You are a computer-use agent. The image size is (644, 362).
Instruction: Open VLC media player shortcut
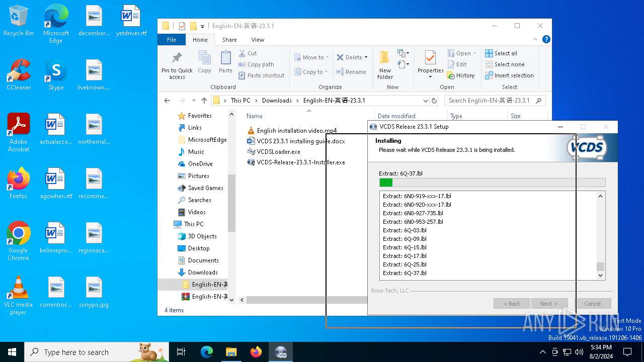pos(19,295)
